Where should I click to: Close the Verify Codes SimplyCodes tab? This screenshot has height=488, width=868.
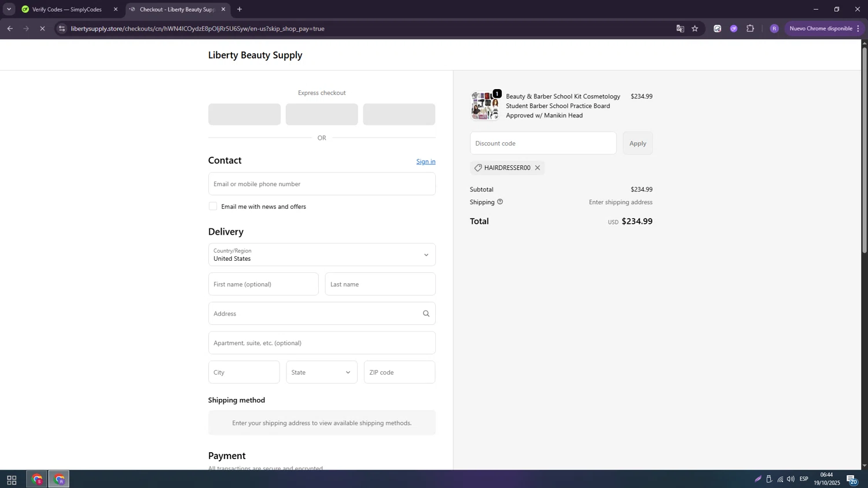116,9
